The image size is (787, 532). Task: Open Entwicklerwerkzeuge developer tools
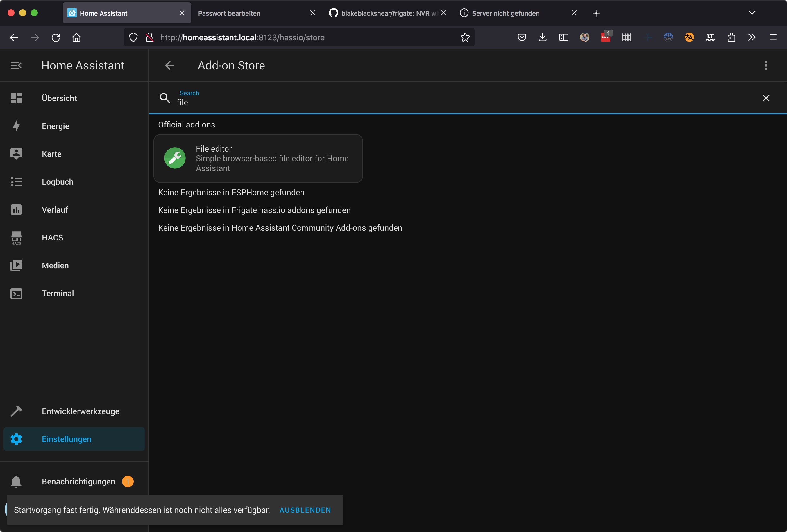click(x=80, y=411)
